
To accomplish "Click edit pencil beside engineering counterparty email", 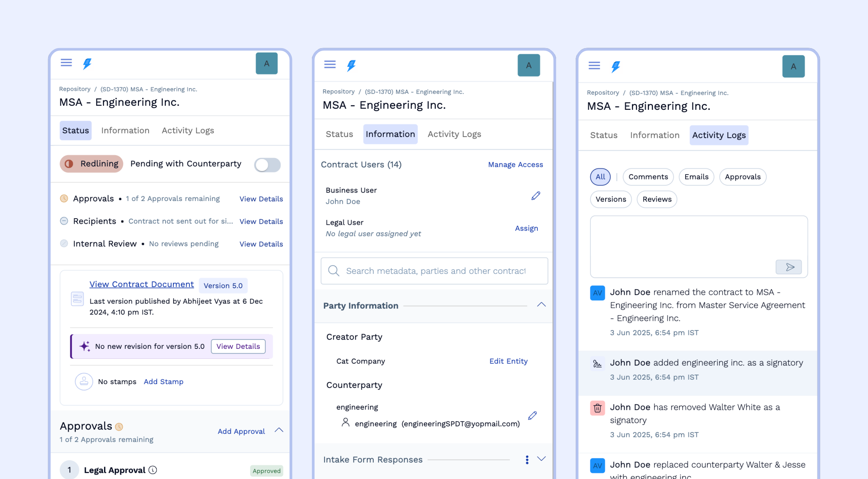I will coord(532,416).
